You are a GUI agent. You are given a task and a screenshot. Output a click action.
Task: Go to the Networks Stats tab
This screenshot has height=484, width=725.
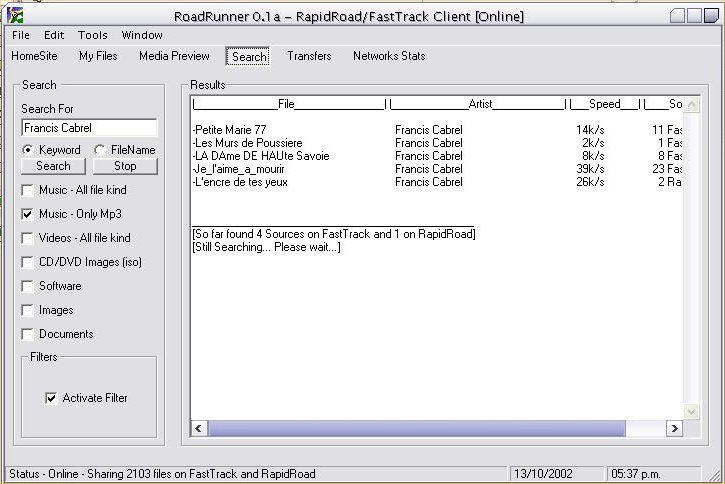pyautogui.click(x=389, y=56)
